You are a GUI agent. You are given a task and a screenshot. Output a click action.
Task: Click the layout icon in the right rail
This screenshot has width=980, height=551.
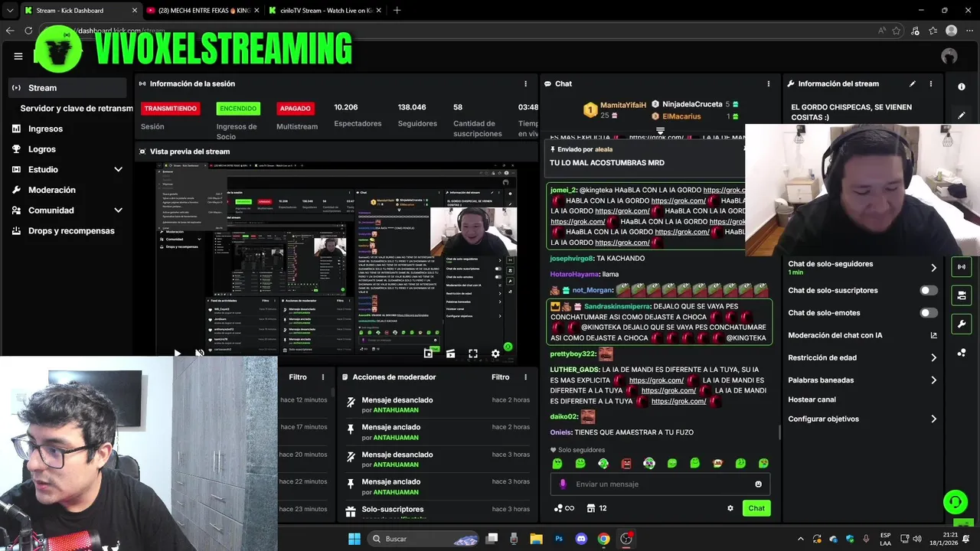[962, 295]
